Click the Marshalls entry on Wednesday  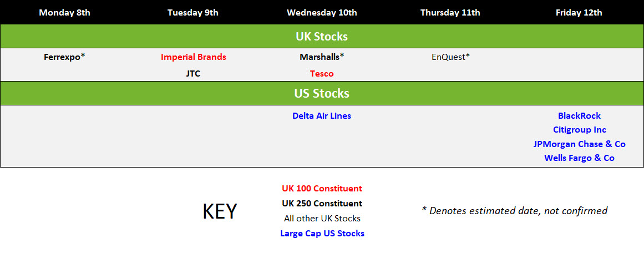click(322, 57)
